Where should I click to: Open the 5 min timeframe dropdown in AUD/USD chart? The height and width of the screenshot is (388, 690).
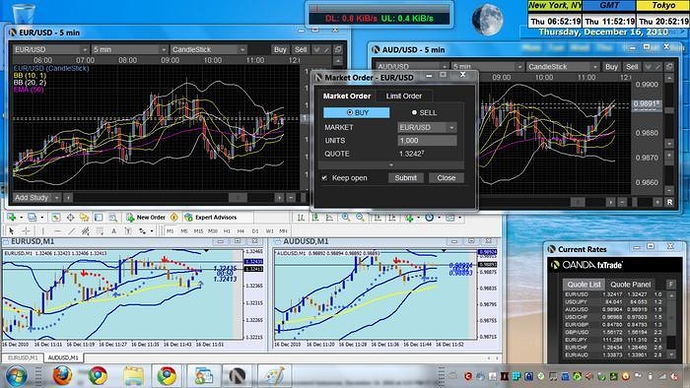(488, 66)
